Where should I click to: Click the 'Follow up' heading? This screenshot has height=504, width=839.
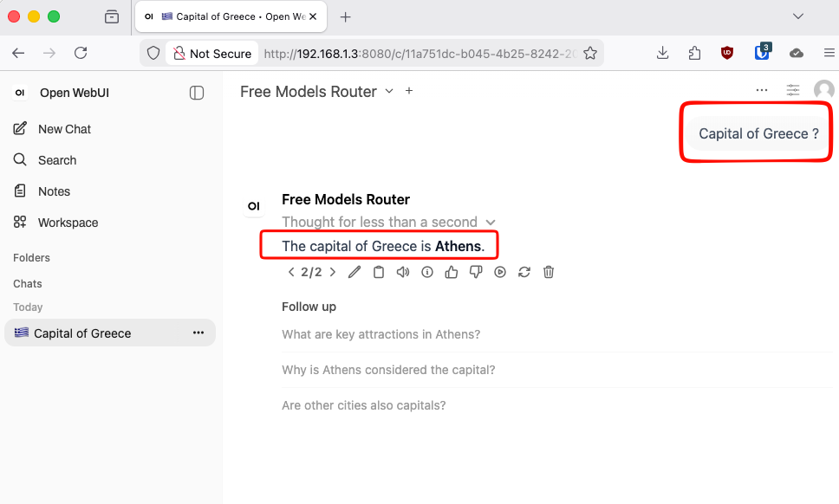click(x=309, y=307)
